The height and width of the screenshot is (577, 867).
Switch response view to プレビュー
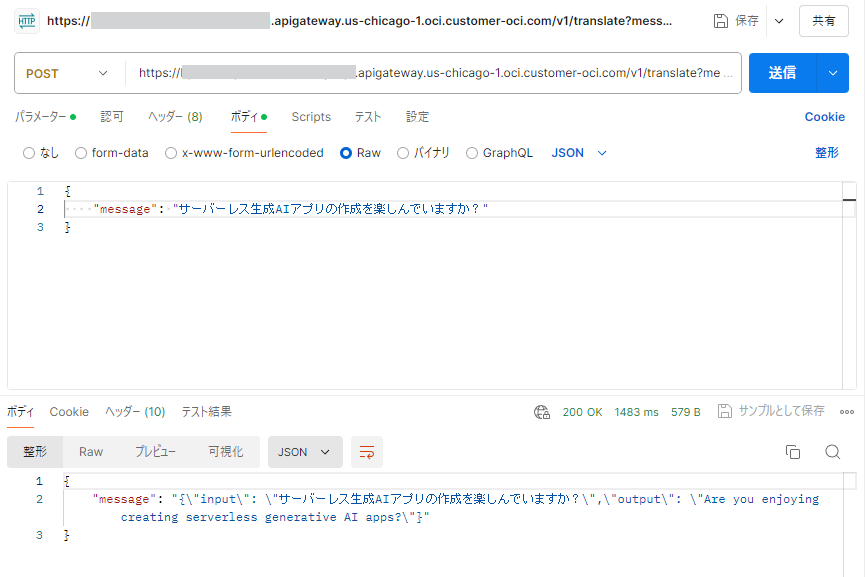click(155, 452)
